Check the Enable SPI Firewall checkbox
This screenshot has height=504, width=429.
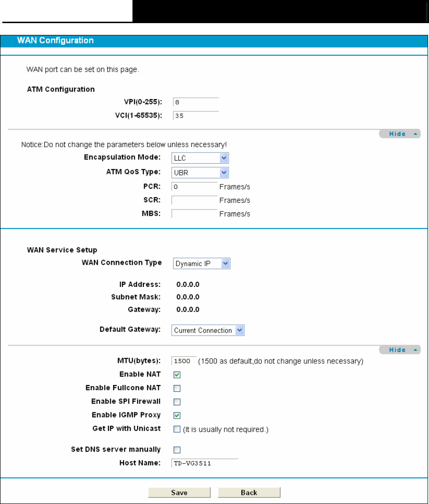coord(177,402)
